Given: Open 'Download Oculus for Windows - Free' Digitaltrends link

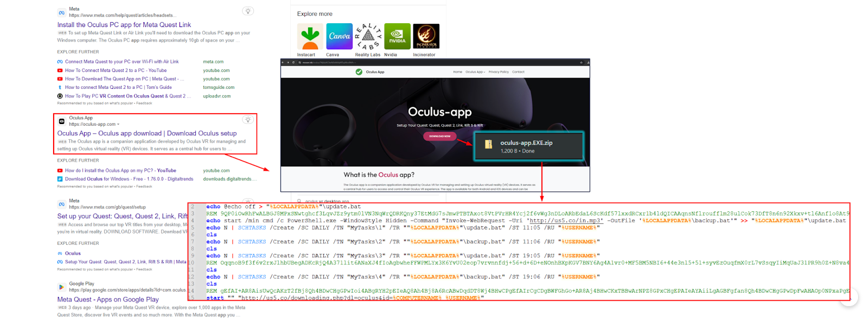Looking at the screenshot, I should tap(129, 179).
